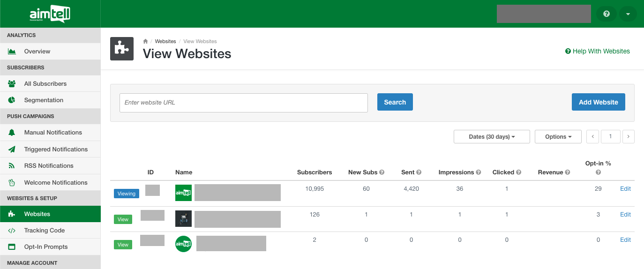Open Help With Websites link

[598, 51]
